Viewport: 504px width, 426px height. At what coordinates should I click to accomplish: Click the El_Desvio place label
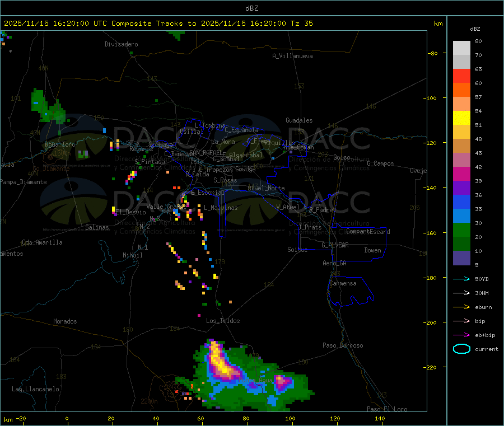[x=131, y=212]
